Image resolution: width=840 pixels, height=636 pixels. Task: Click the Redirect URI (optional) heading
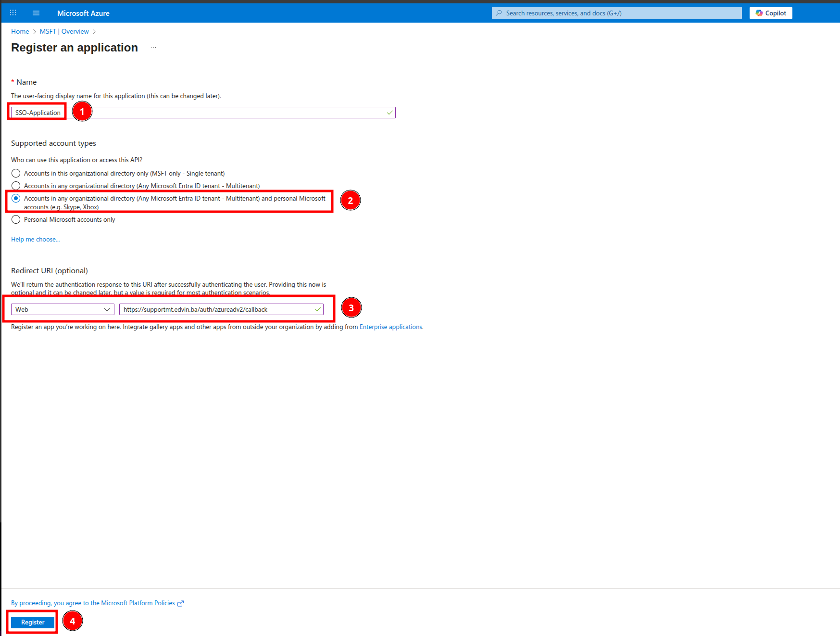tap(50, 270)
